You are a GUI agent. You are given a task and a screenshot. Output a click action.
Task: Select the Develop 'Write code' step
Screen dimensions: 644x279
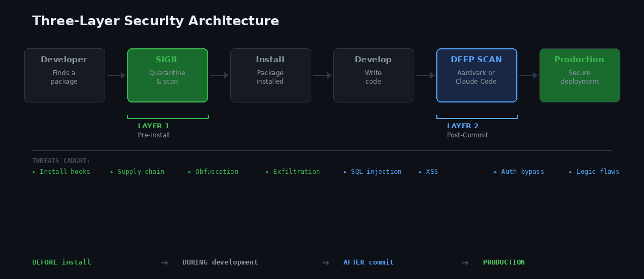[374, 75]
